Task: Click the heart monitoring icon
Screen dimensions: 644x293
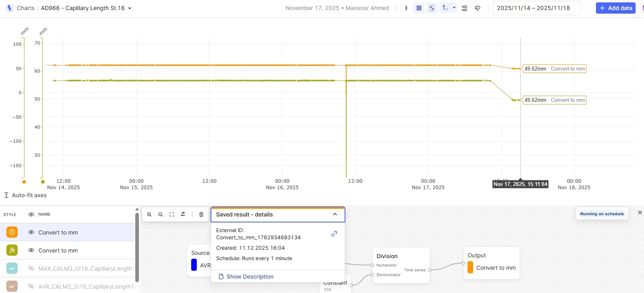Action: [477, 8]
